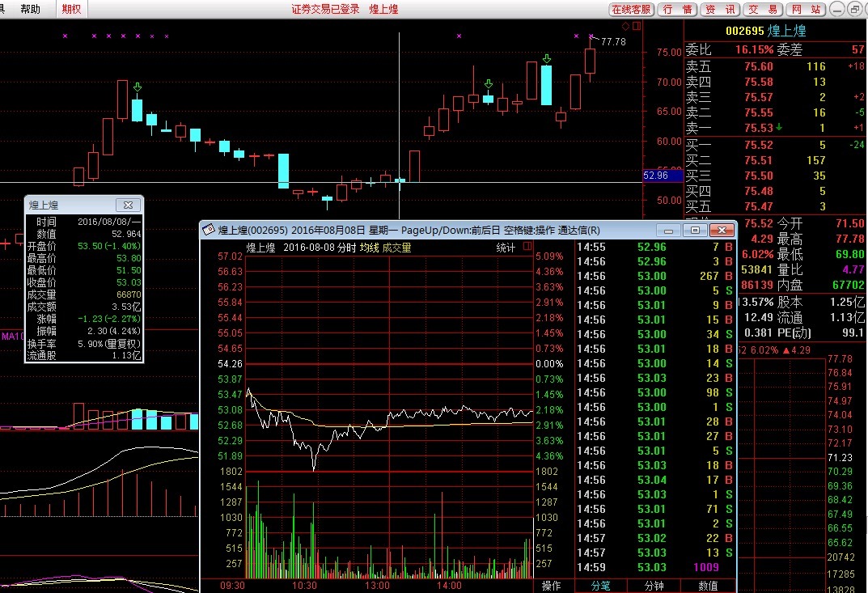Open the 操作 menu in the intraday window
The image size is (868, 593).
pos(552,586)
